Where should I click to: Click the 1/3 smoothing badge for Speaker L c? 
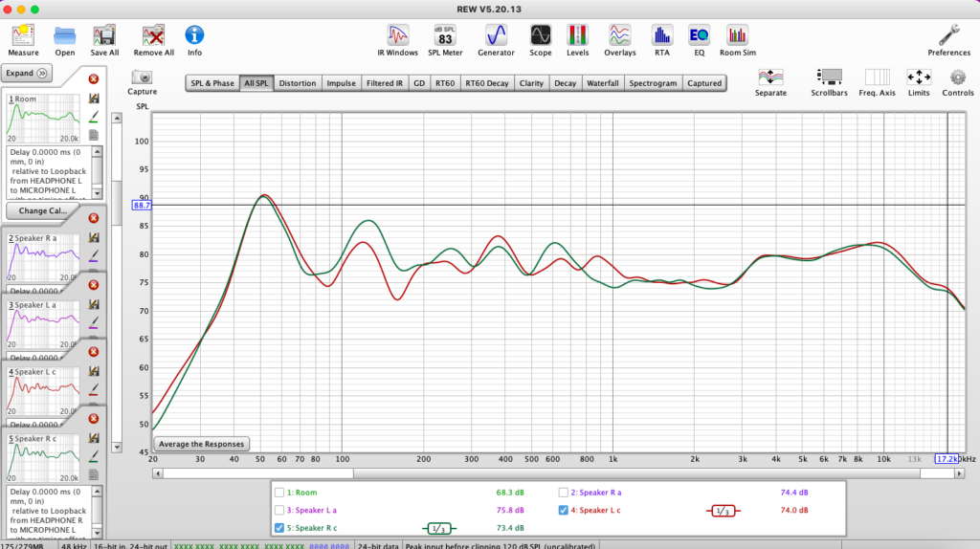(x=724, y=511)
